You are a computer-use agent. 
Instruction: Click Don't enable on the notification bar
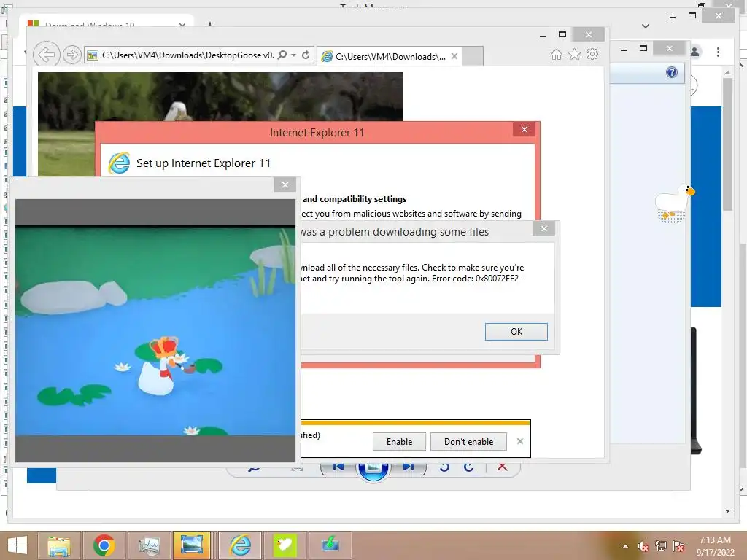[x=468, y=441]
